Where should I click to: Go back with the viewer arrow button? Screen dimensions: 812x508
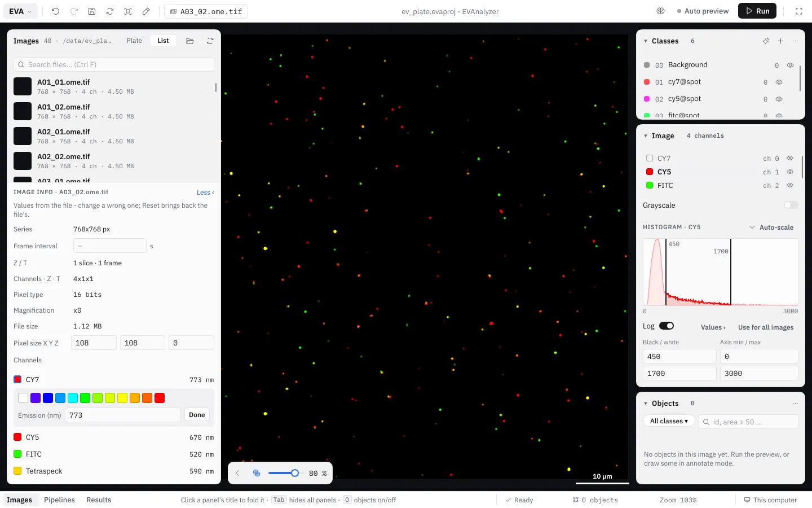[x=237, y=473]
